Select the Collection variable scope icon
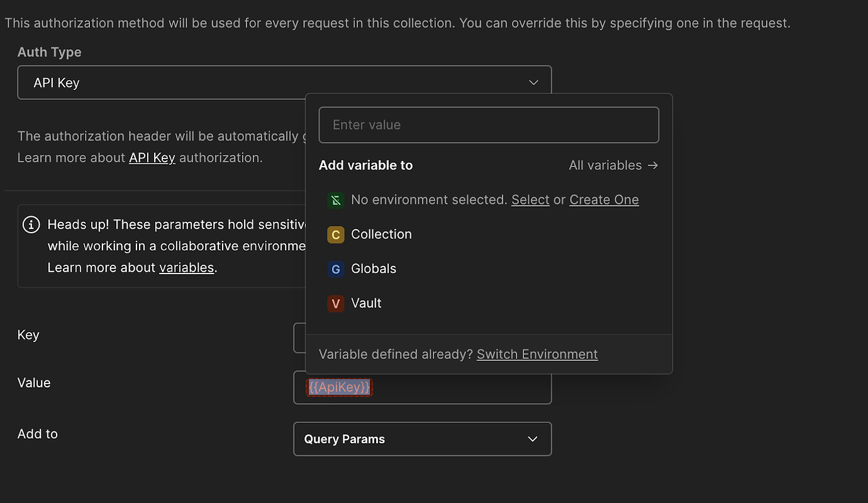868x503 pixels. pos(335,234)
